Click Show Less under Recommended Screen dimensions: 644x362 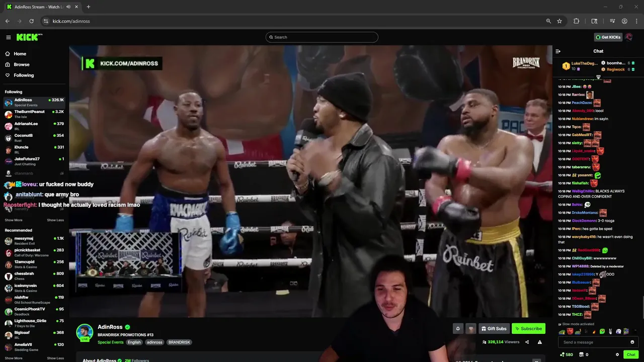(55, 358)
